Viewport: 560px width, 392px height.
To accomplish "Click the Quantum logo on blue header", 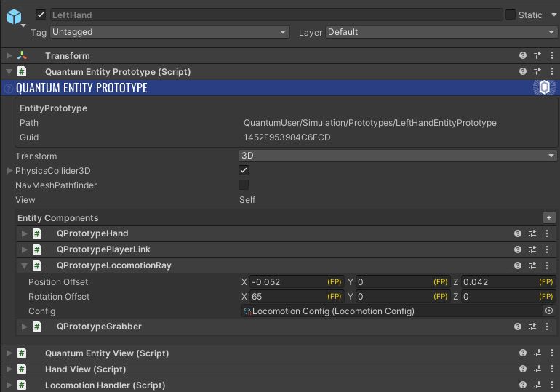I will click(544, 87).
